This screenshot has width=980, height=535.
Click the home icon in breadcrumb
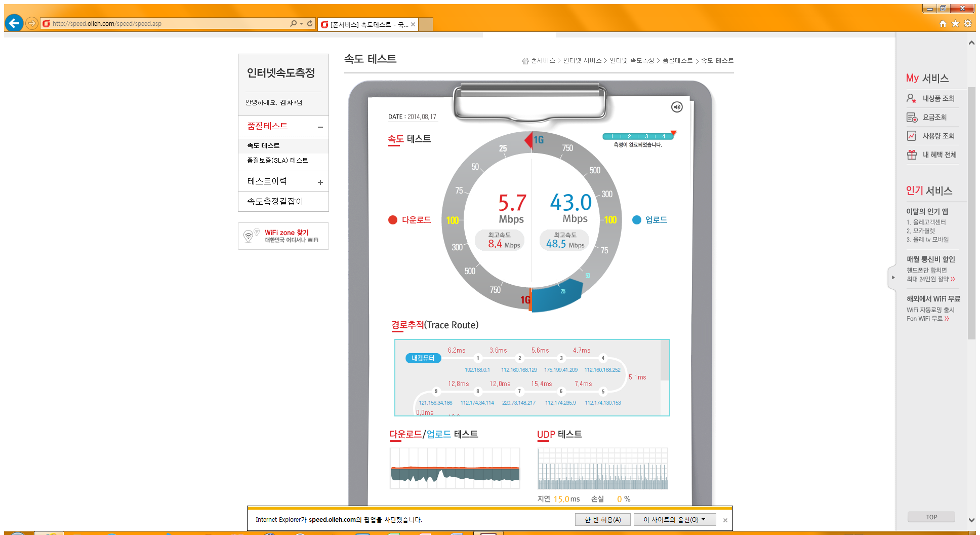tap(525, 61)
